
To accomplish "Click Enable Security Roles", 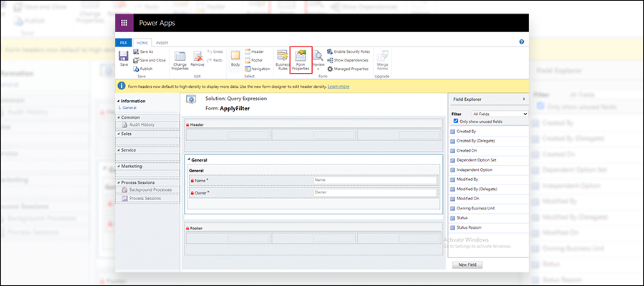I will click(x=348, y=51).
